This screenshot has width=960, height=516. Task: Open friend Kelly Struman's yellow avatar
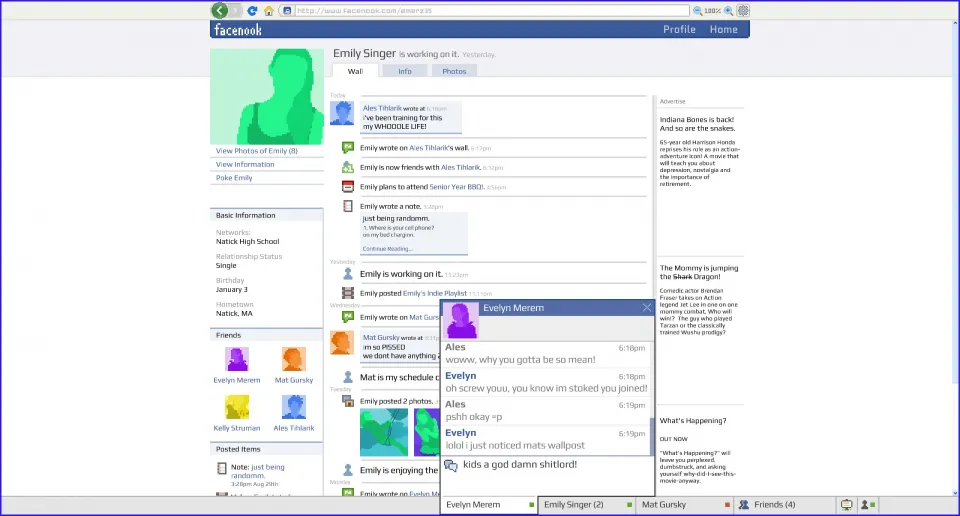237,407
